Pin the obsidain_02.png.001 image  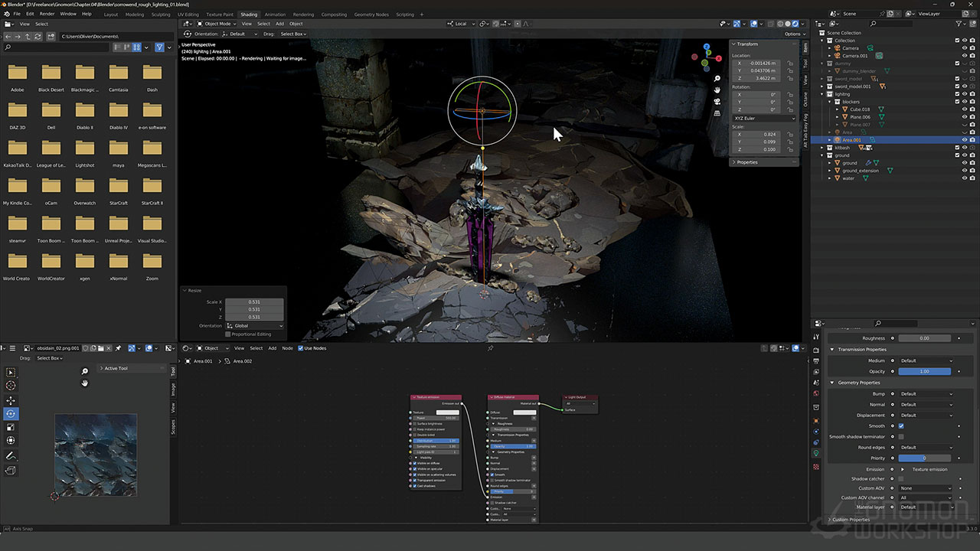118,348
